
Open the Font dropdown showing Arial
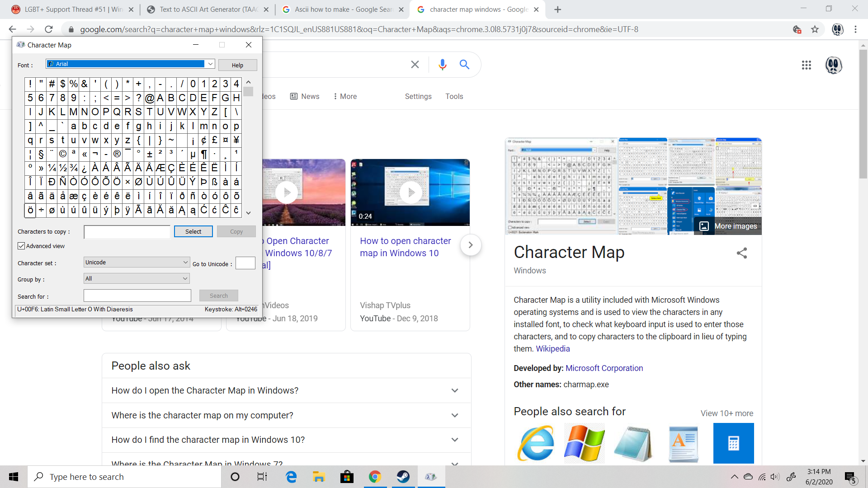[210, 64]
